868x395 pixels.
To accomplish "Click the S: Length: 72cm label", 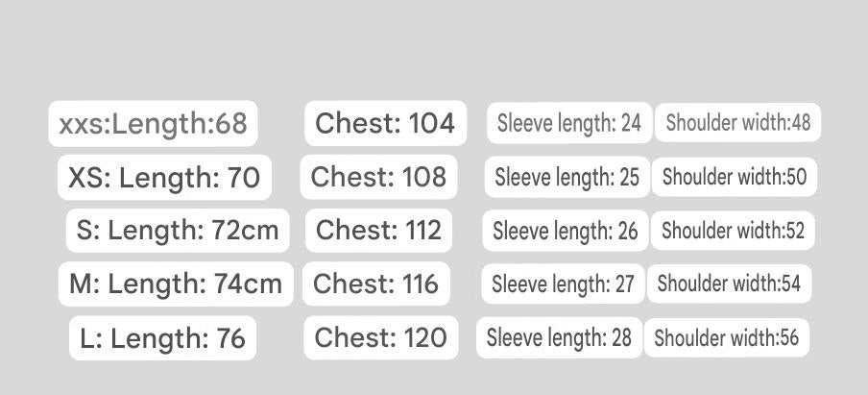I will [178, 231].
